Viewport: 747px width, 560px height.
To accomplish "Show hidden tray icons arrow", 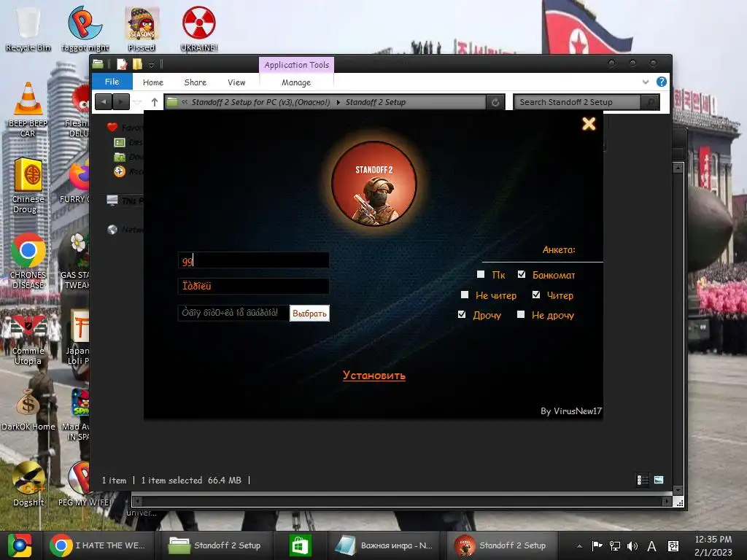I will coord(579,546).
